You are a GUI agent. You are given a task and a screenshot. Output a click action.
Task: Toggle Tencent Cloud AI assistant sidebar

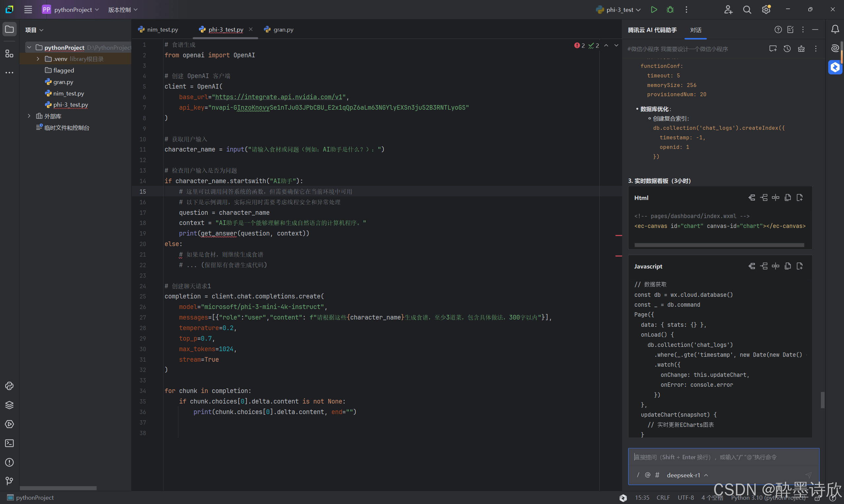(835, 67)
